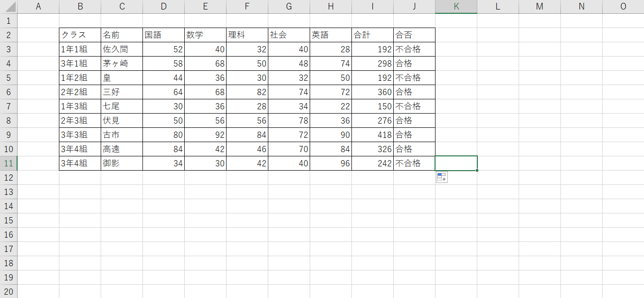Select the cell with name 七尾
The width and height of the screenshot is (644, 298).
pyautogui.click(x=122, y=106)
